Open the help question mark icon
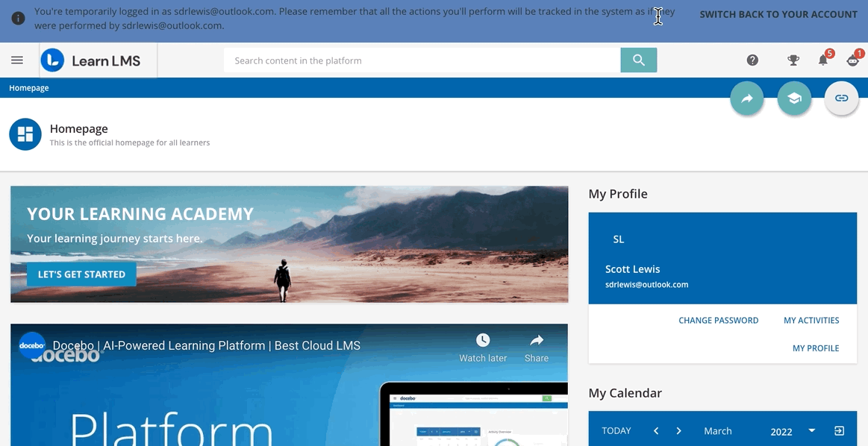 [752, 60]
